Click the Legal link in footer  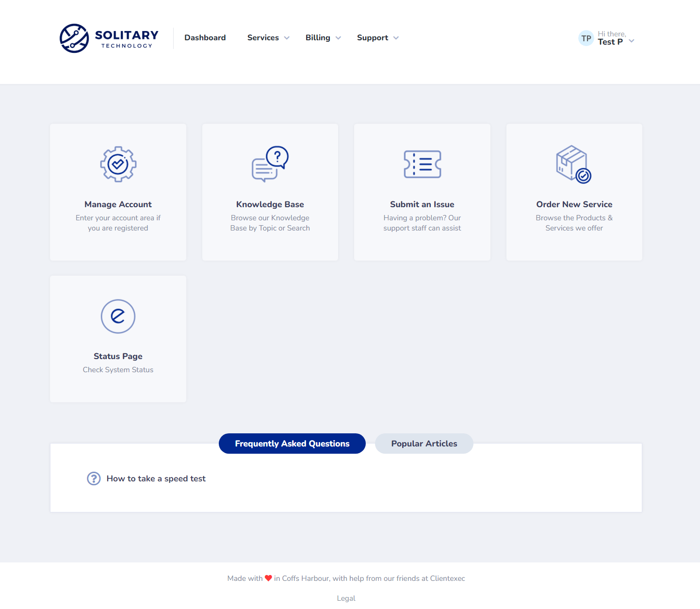tap(346, 598)
